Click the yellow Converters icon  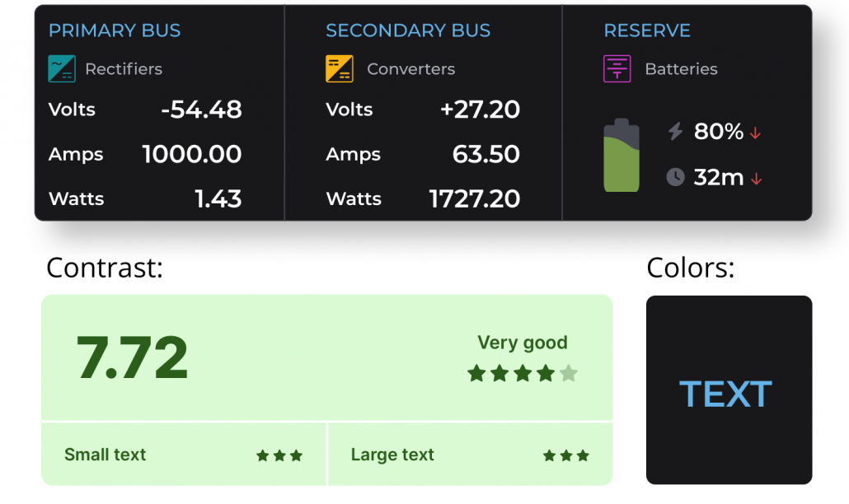pyautogui.click(x=340, y=68)
